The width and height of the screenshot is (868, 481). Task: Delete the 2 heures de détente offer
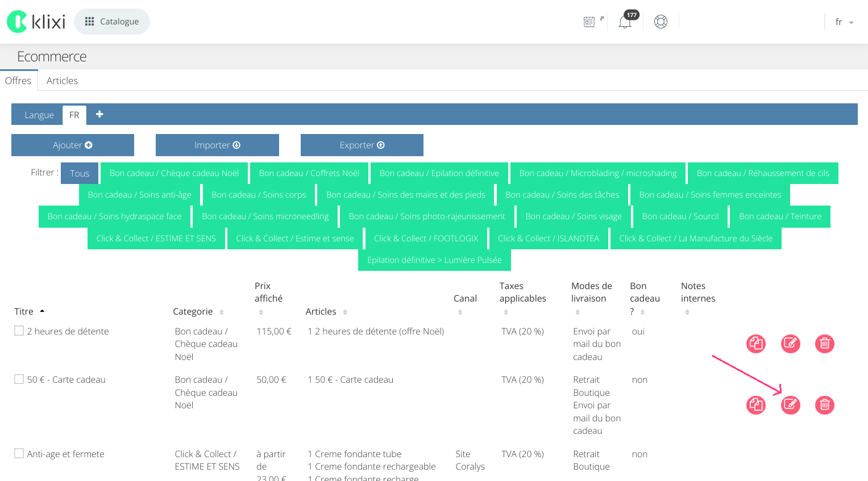click(825, 344)
